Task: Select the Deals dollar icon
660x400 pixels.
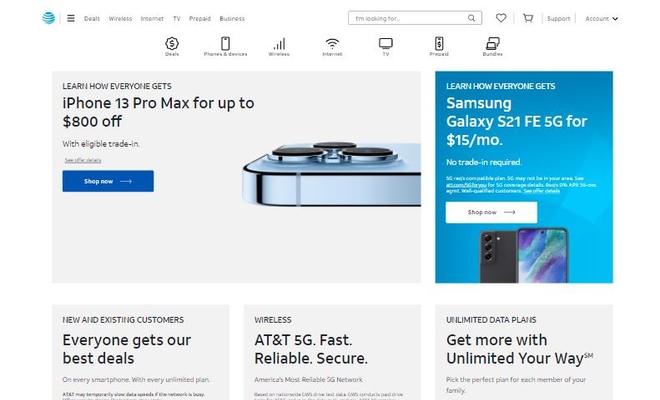Action: pos(172,45)
